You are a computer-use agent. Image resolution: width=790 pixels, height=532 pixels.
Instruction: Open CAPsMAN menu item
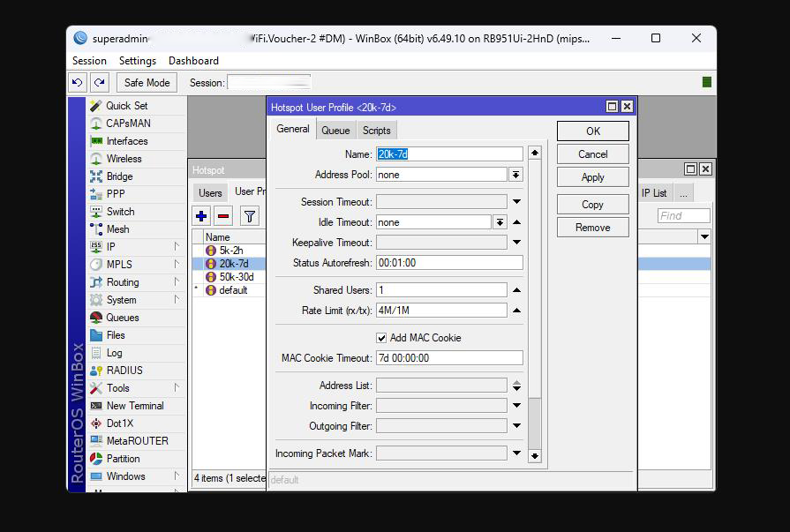136,124
